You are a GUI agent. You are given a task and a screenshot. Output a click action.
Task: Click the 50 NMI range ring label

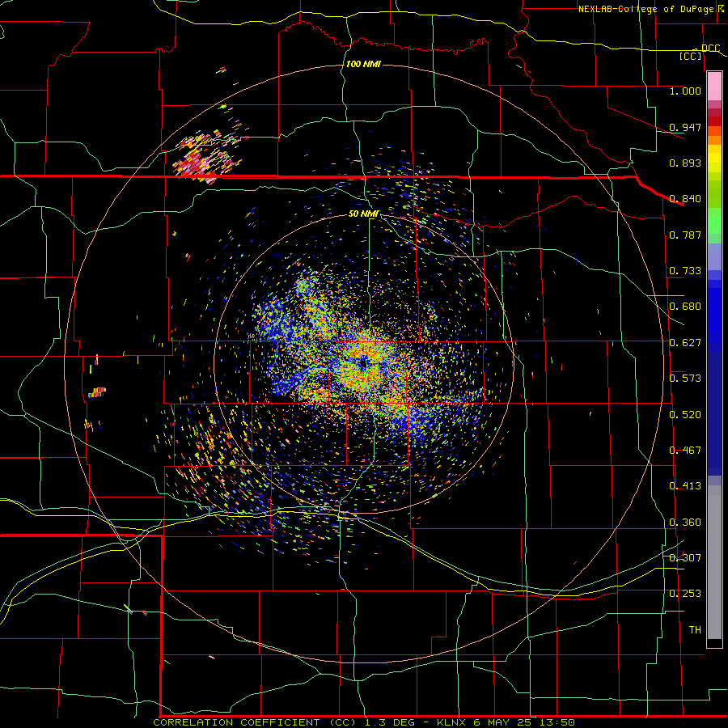pos(363,214)
